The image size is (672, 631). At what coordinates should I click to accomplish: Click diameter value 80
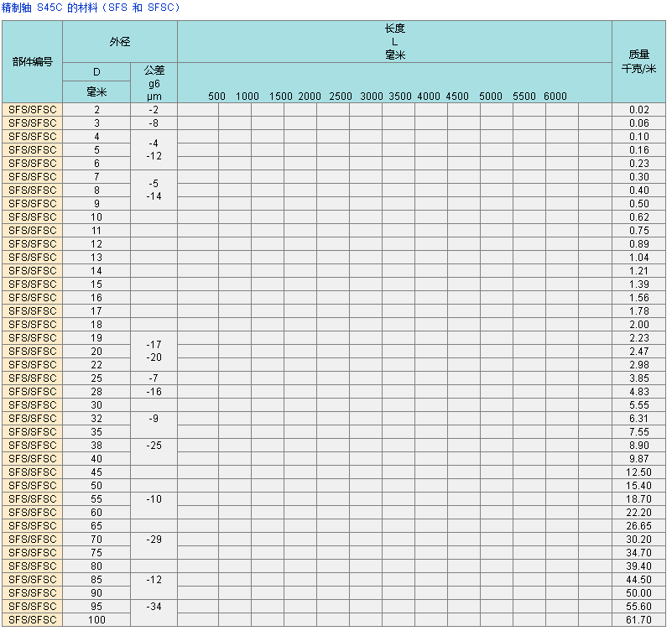[96, 566]
